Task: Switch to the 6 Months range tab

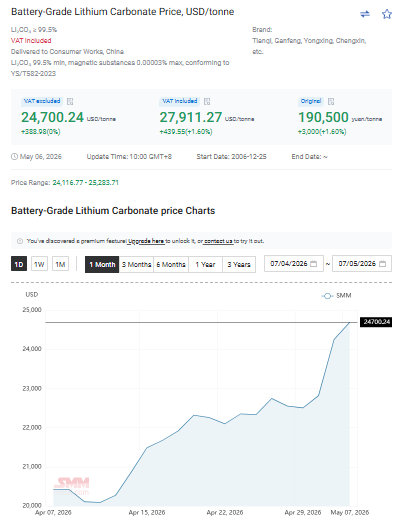Action: pyautogui.click(x=171, y=265)
